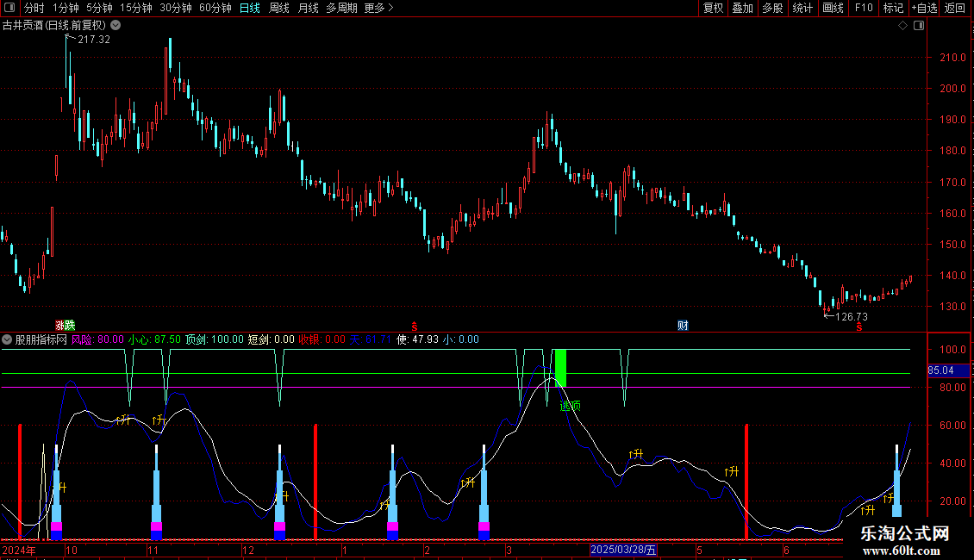Click the red 涨 marker icon
Image resolution: width=974 pixels, height=560 pixels.
pos(60,326)
